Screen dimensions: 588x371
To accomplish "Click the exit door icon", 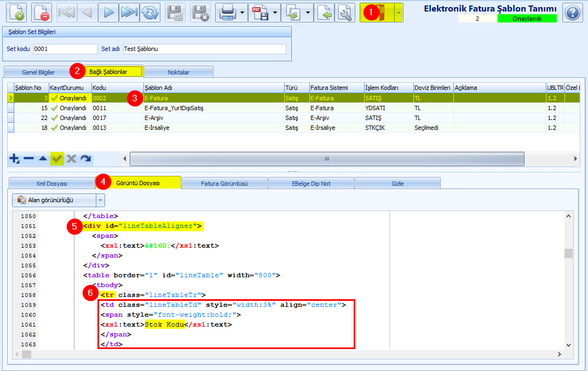I will (x=377, y=13).
